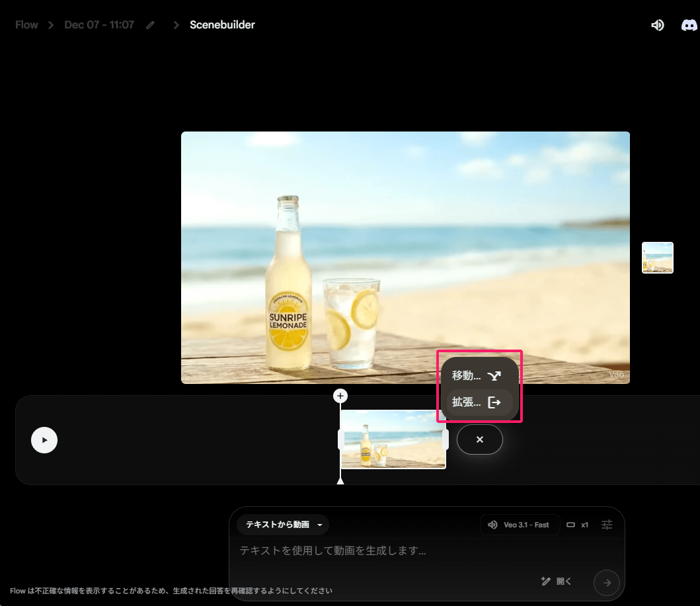
Task: Open the x1 output count selector
Action: pyautogui.click(x=578, y=525)
